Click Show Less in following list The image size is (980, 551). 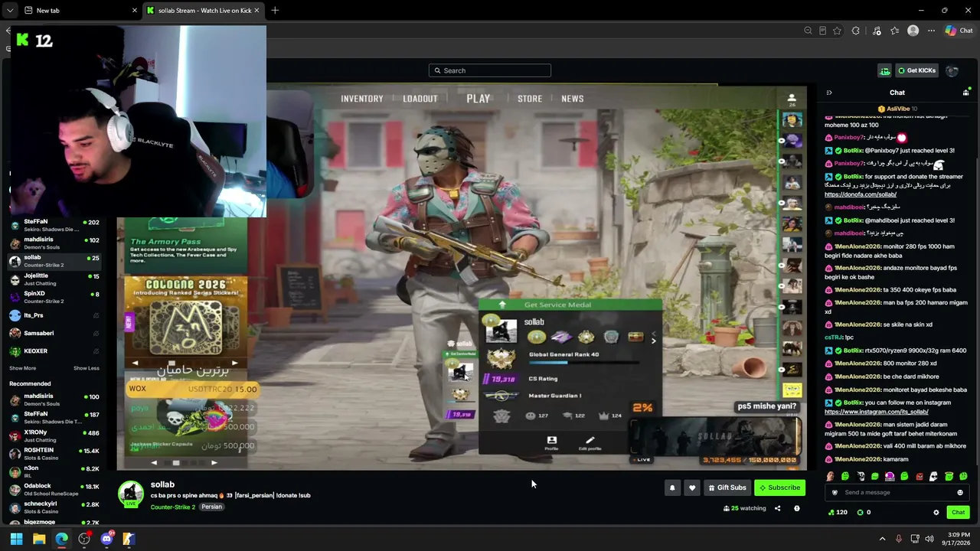coord(87,368)
